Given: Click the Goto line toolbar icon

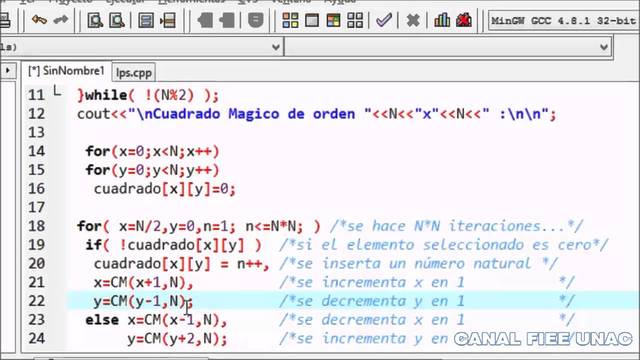Looking at the screenshot, I should (x=168, y=20).
